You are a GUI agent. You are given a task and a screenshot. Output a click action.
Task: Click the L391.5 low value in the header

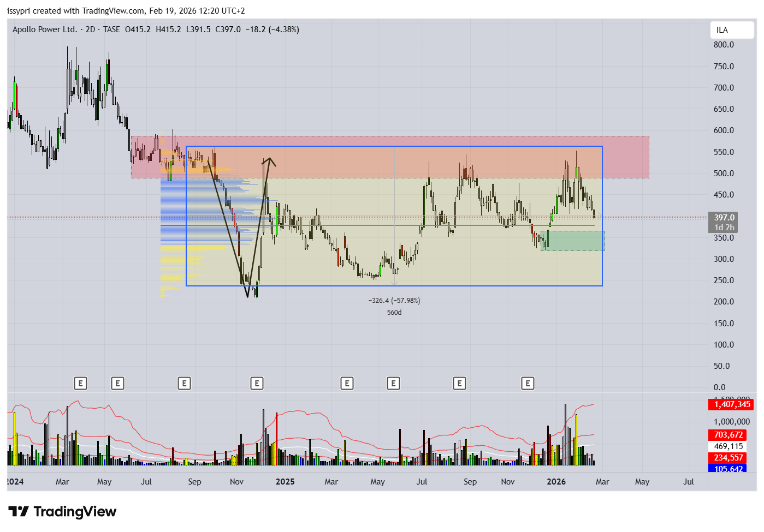[x=198, y=29]
